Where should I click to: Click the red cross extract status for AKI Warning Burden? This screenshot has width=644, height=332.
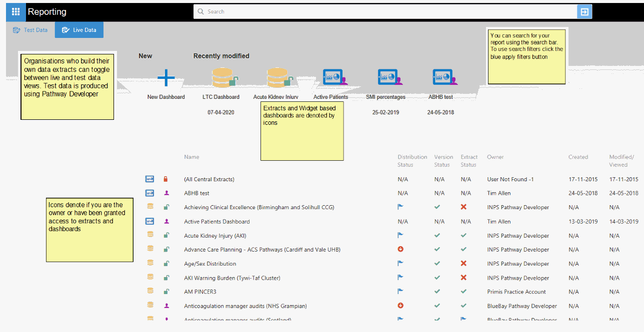click(x=463, y=278)
